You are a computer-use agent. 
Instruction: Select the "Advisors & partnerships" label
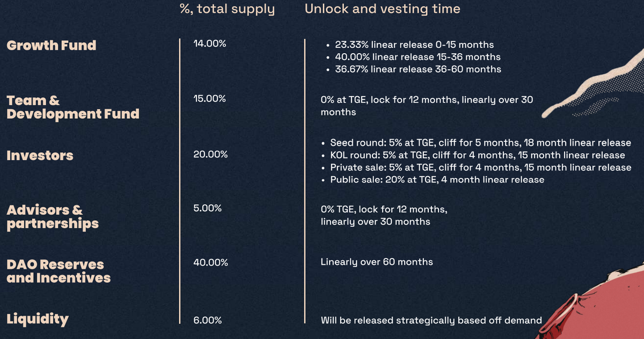point(53,217)
